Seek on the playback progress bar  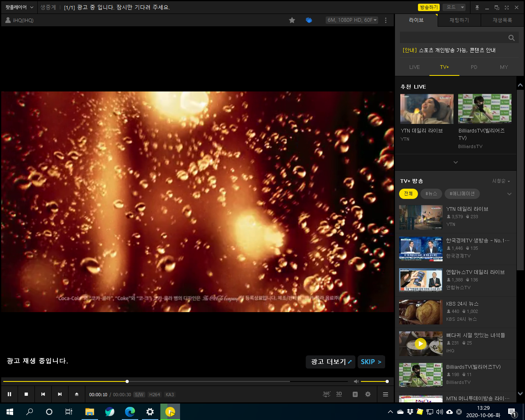click(176, 381)
